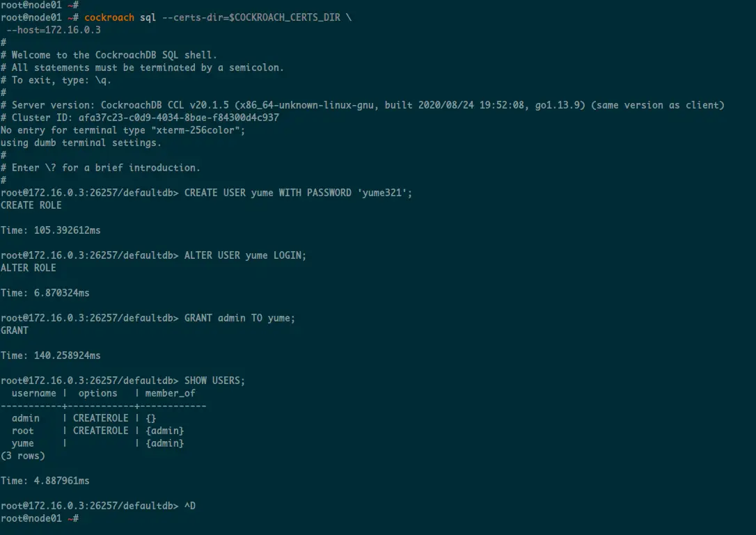Click the --host=172.16.0.3 argument
The image size is (756, 535).
tap(53, 30)
